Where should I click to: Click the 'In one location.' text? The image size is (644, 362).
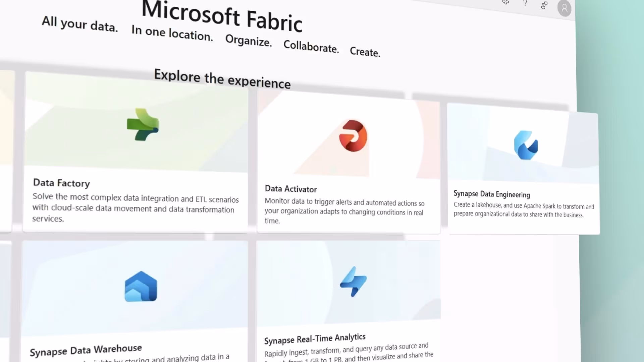point(172,33)
